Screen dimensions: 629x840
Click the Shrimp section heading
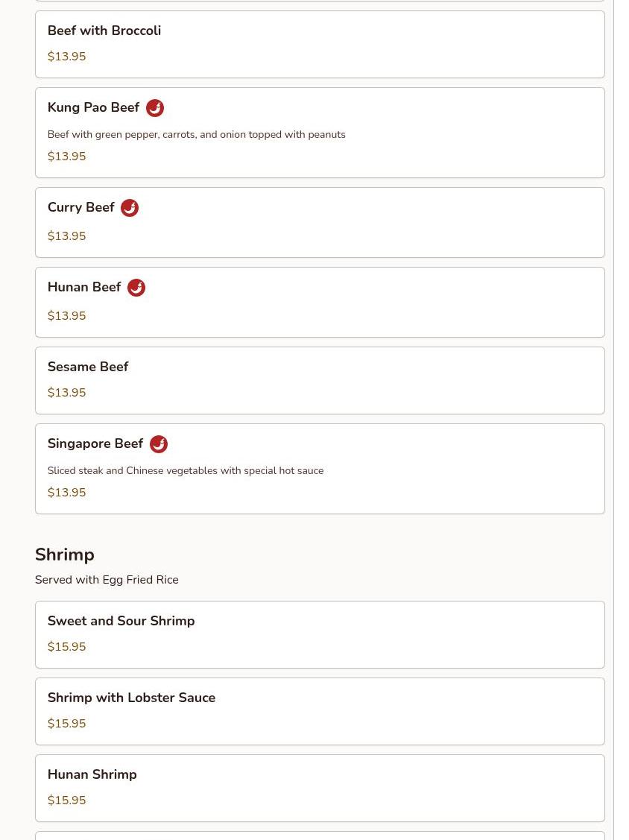65,555
